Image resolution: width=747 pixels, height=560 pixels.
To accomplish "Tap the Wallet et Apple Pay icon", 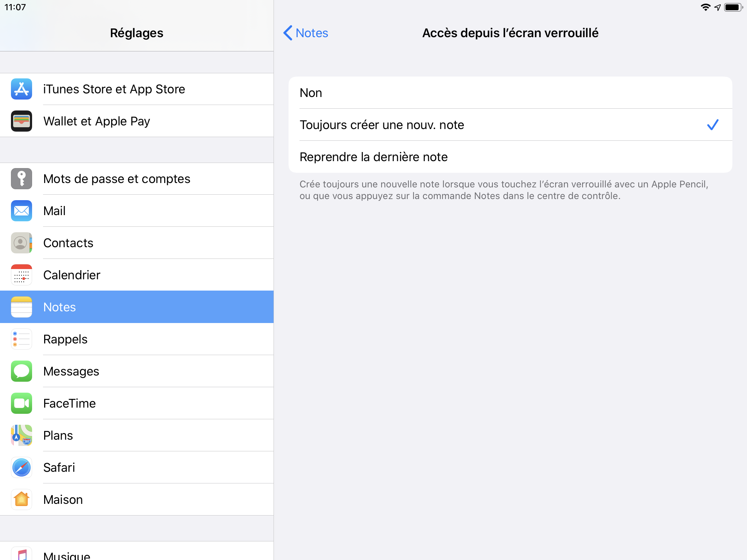I will (x=22, y=121).
